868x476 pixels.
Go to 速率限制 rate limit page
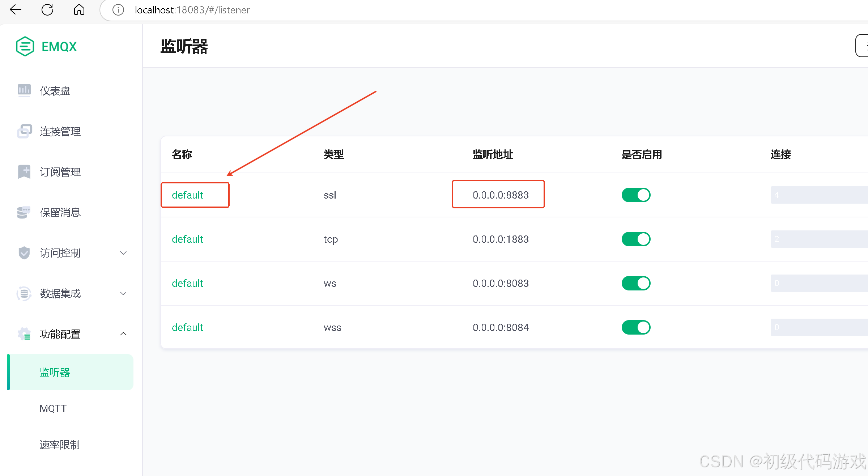(60, 445)
